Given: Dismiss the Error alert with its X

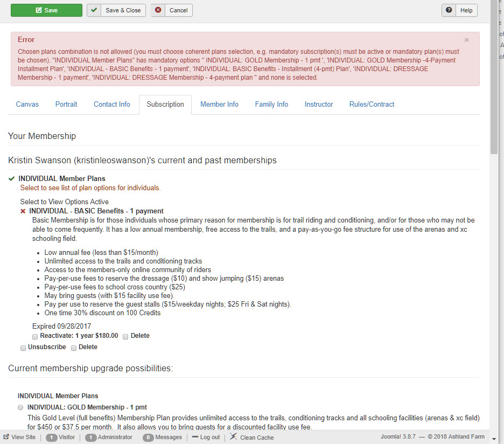Looking at the screenshot, I should click(466, 40).
